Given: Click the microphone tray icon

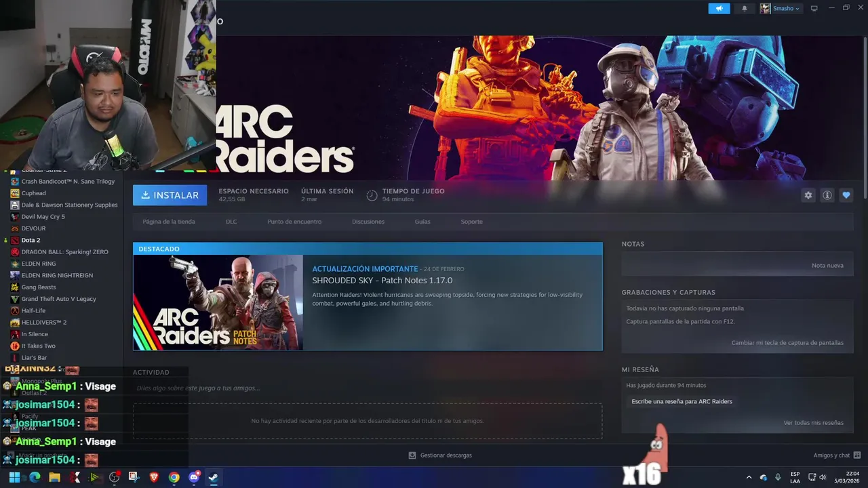Looking at the screenshot, I should (778, 477).
